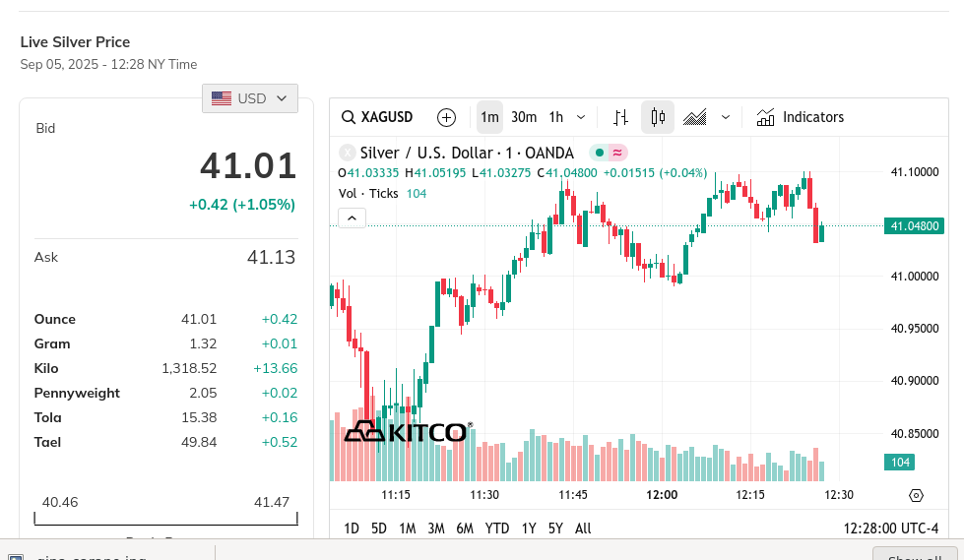This screenshot has height=560, width=964.
Task: Select the 5D date range
Action: (x=379, y=529)
